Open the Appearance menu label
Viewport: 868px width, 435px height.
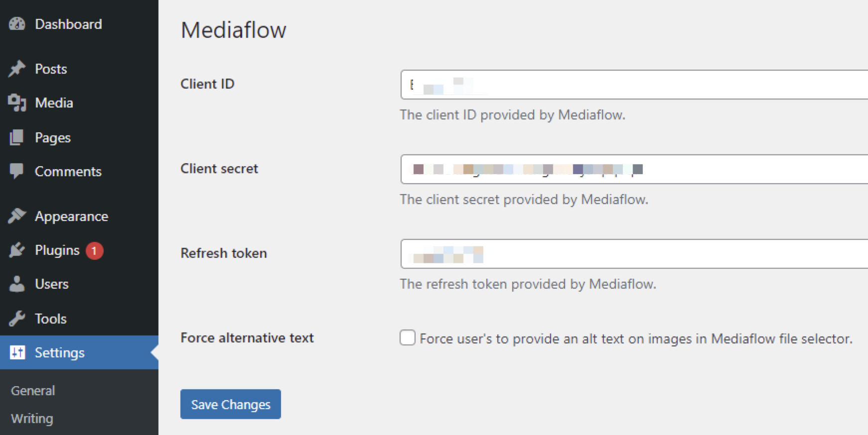71,216
